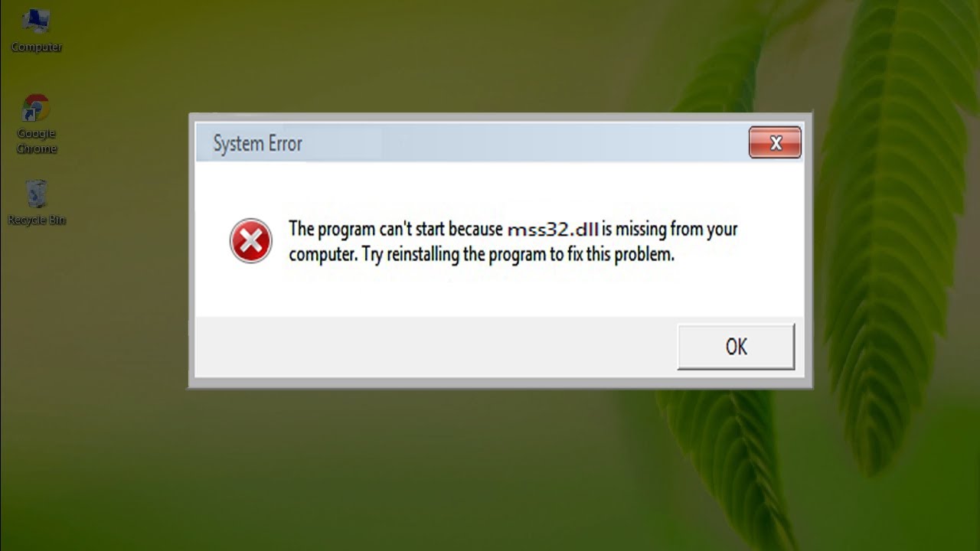Click the red error cross icon
The height and width of the screenshot is (551, 980).
(250, 241)
